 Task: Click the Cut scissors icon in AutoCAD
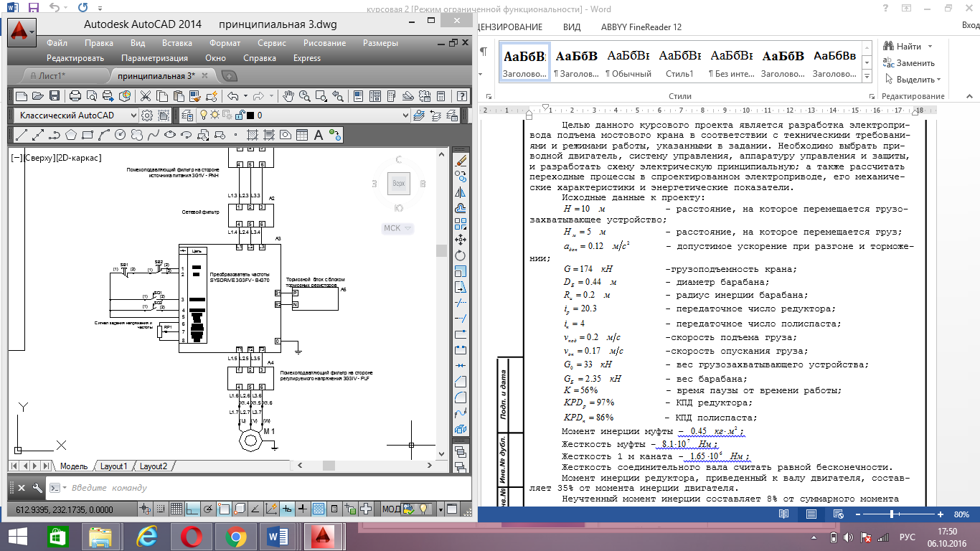(146, 95)
